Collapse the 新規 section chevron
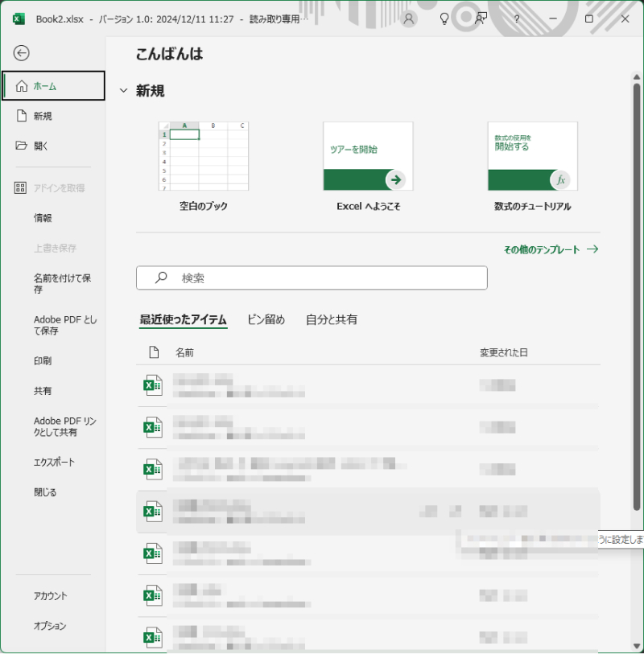 (122, 91)
